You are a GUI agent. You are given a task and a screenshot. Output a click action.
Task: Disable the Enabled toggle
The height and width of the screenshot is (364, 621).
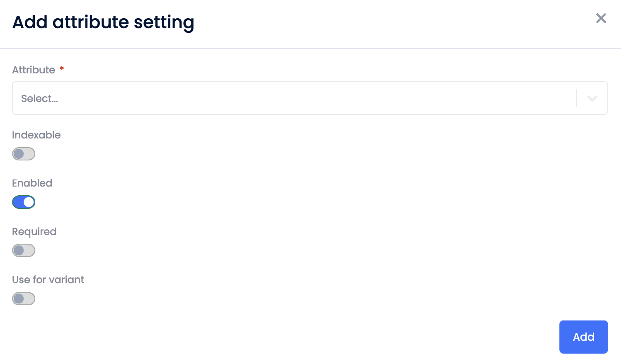[24, 202]
